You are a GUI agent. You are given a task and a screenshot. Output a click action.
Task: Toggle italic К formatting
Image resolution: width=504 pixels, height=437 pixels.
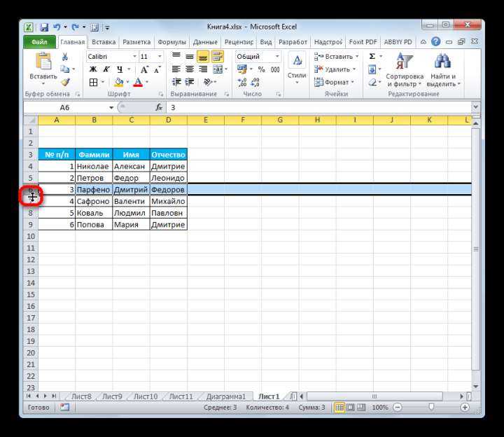tap(106, 69)
